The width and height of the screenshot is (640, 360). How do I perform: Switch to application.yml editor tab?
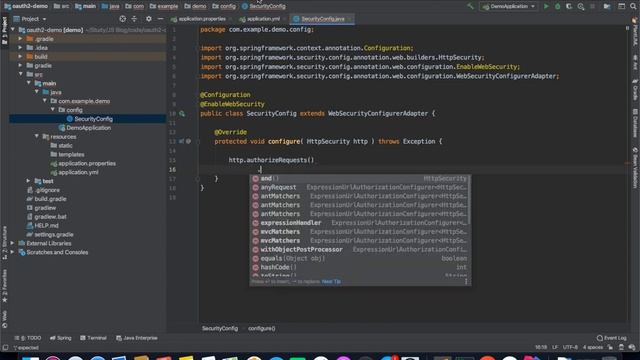click(x=263, y=19)
